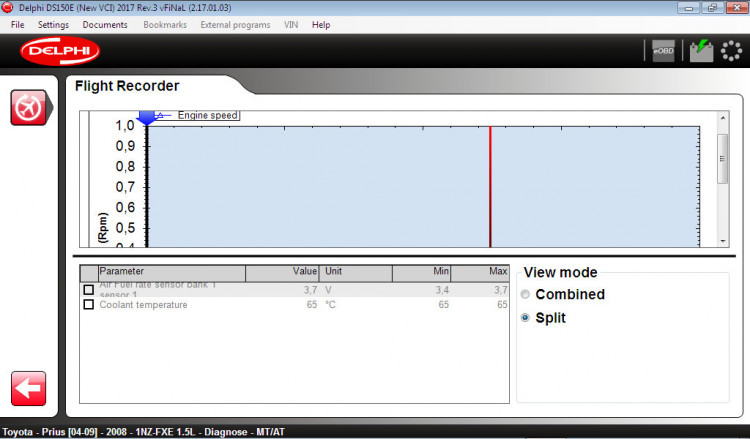Screen dimensions: 750x439
Task: Open the Help menu
Action: tap(321, 24)
